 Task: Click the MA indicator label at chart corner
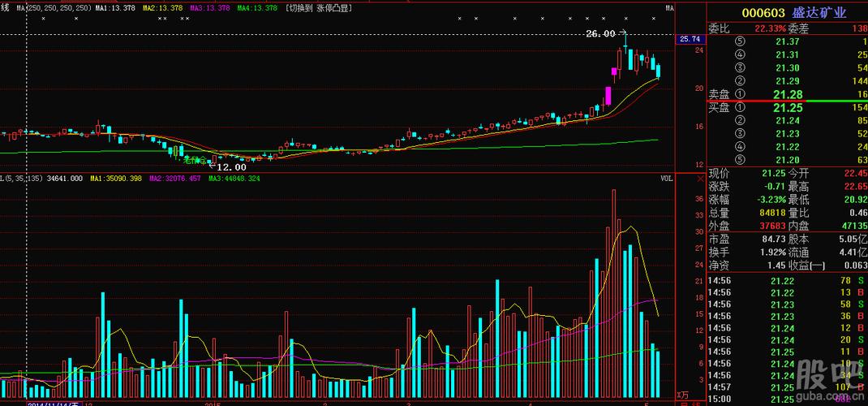(669, 8)
